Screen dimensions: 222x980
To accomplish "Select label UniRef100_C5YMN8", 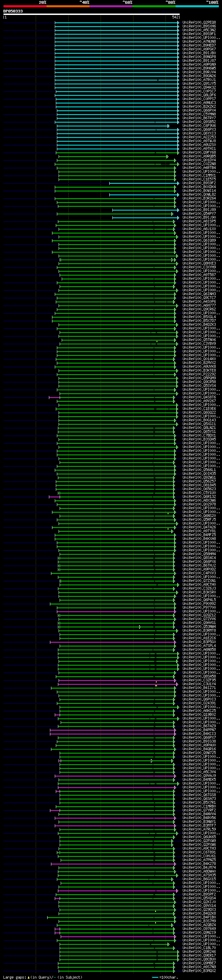I will coord(199,114).
